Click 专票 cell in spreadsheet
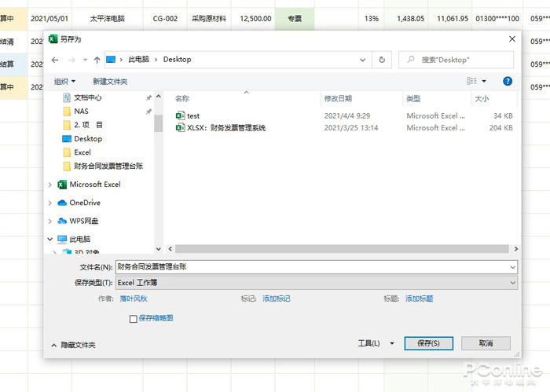The image size is (550, 392). point(295,19)
